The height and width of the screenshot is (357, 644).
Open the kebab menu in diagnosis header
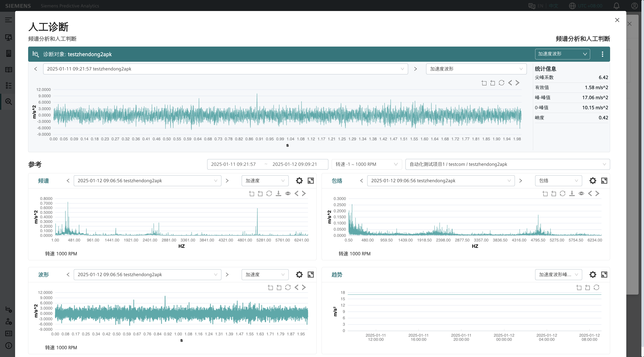pyautogui.click(x=602, y=54)
